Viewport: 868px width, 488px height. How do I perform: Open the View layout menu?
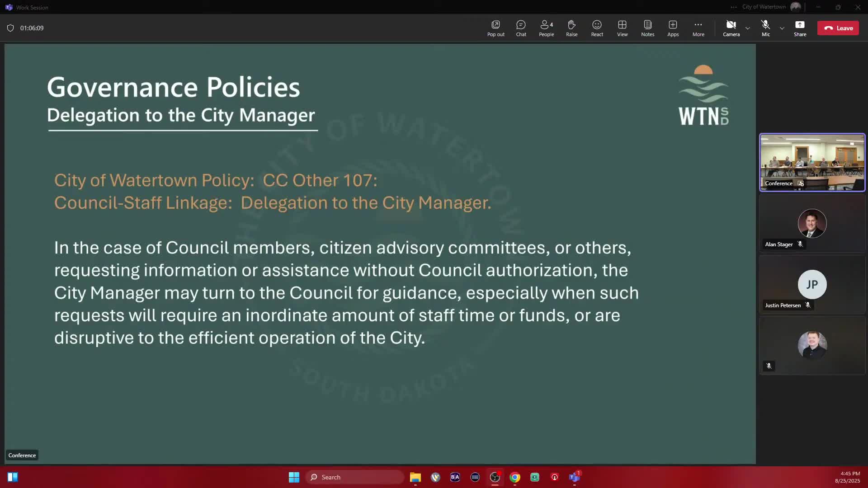point(622,28)
